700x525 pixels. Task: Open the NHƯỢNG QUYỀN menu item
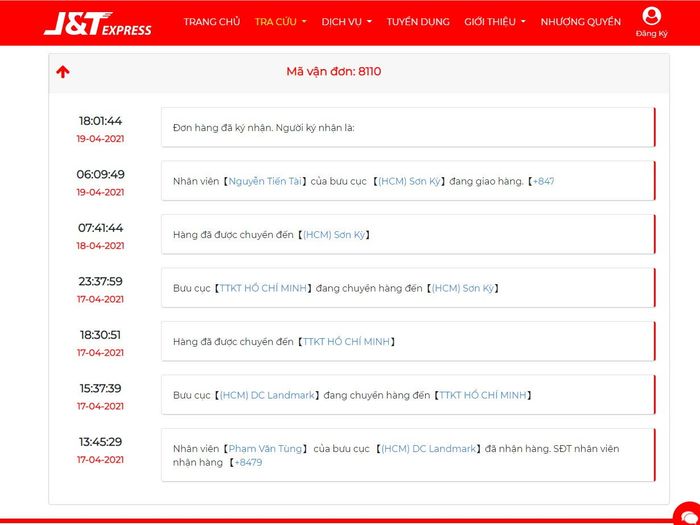point(580,21)
